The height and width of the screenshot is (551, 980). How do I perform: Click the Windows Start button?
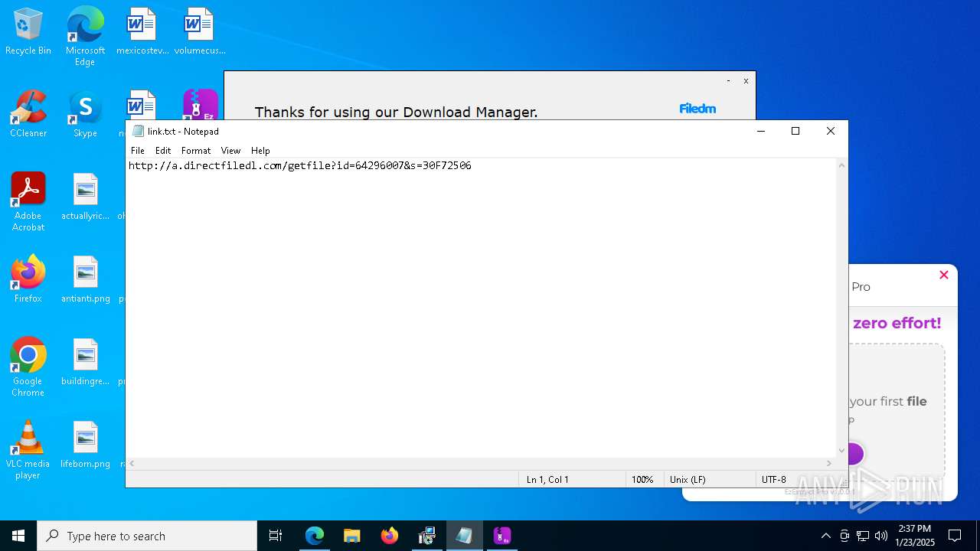click(x=18, y=536)
